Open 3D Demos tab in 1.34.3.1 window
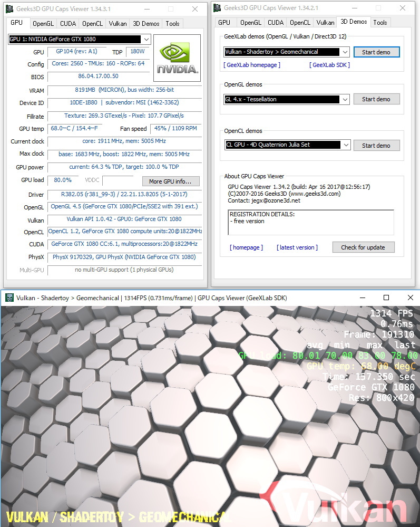 click(x=146, y=24)
